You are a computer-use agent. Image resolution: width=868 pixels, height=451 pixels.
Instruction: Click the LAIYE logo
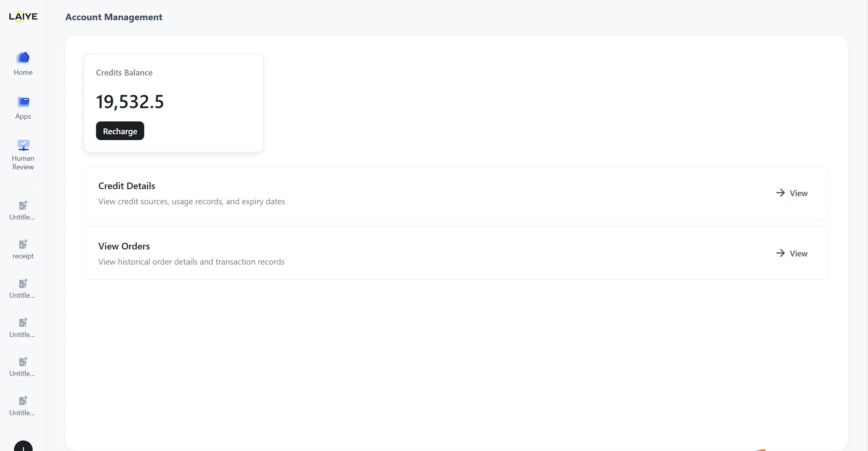click(23, 16)
